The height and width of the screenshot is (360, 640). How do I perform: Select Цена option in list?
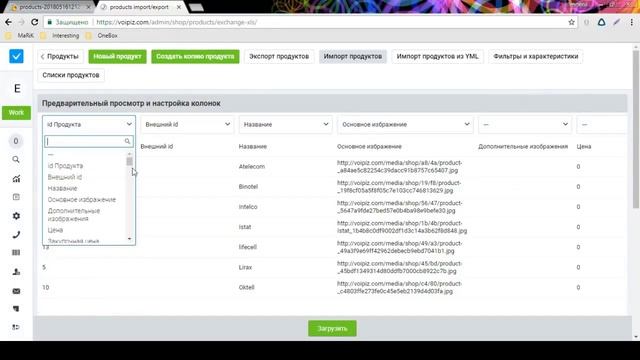click(55, 230)
